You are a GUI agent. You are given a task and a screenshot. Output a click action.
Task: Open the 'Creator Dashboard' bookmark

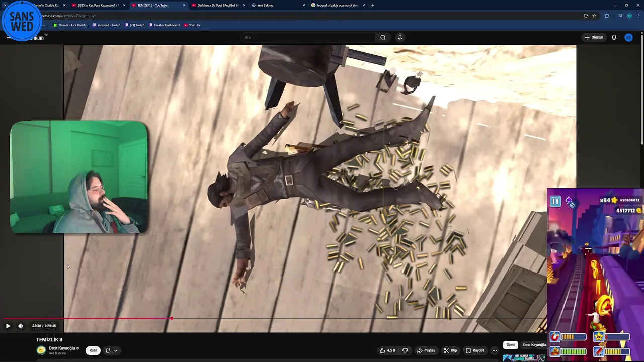[164, 25]
